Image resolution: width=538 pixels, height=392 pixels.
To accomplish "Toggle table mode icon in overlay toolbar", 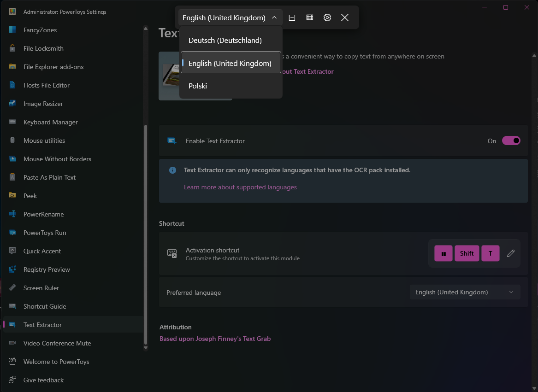I will 309,18.
